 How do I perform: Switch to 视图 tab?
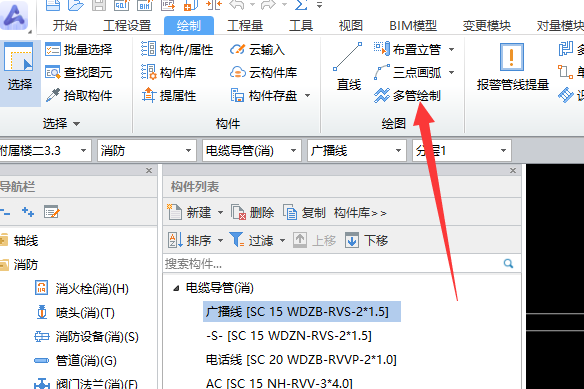[x=350, y=25]
